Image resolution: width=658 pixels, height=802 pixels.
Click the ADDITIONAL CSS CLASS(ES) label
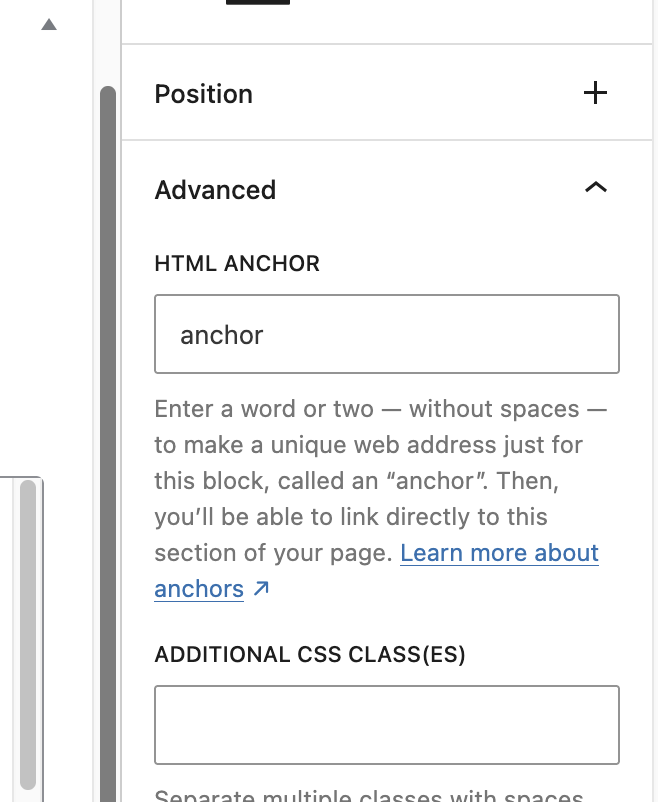[x=310, y=655]
